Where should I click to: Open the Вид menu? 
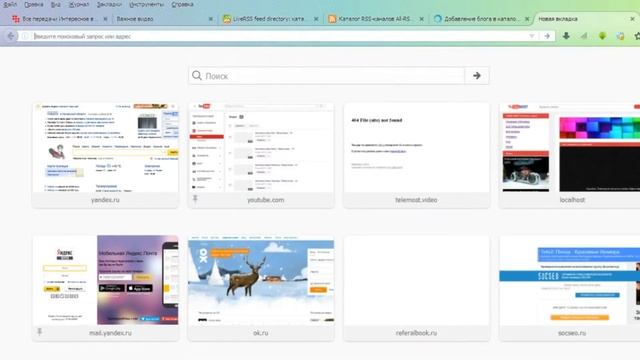(x=56, y=4)
